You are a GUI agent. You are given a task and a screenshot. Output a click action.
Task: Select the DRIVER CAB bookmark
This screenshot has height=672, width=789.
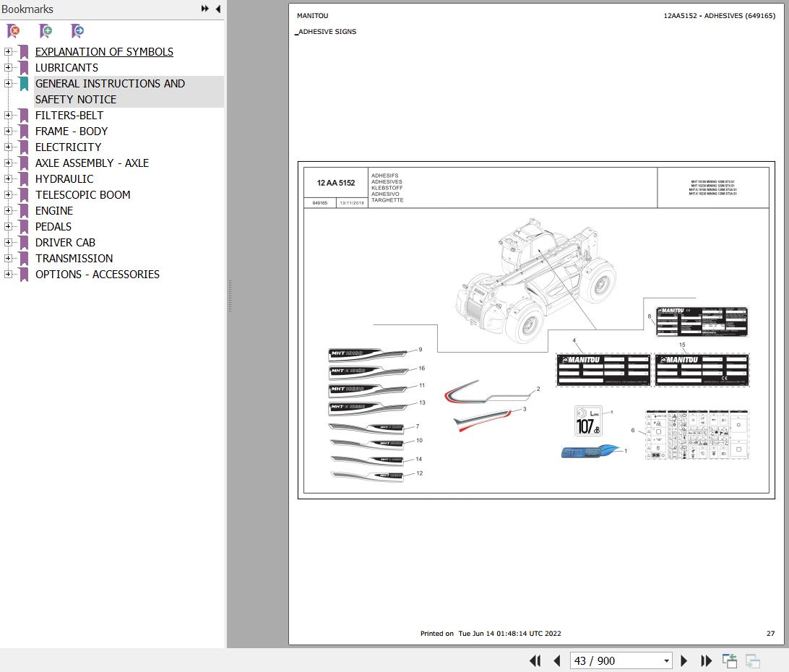(x=65, y=243)
